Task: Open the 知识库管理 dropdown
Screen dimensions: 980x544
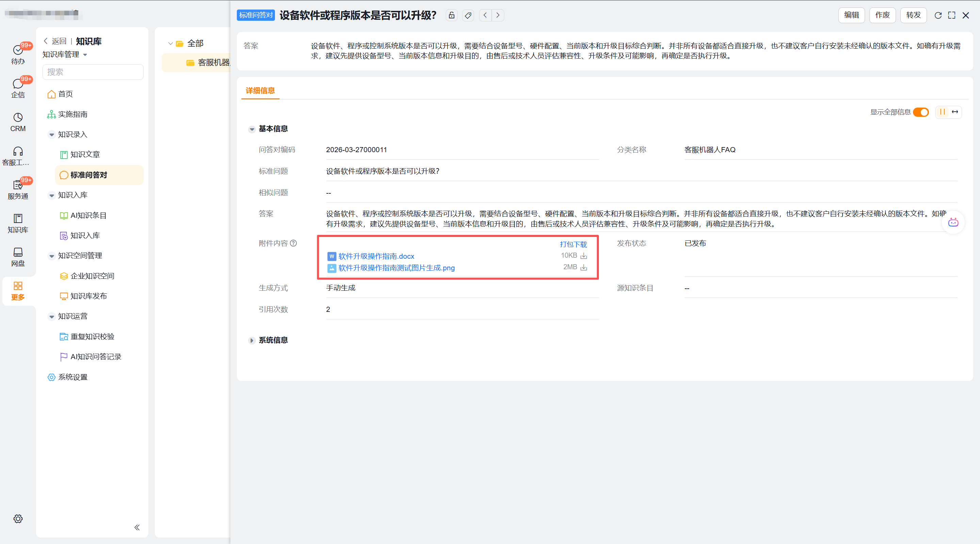Action: (x=65, y=54)
